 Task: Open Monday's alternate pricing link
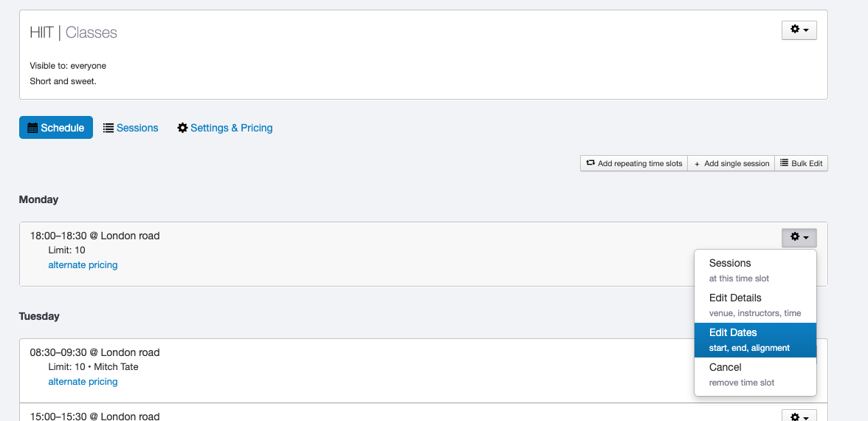click(83, 265)
